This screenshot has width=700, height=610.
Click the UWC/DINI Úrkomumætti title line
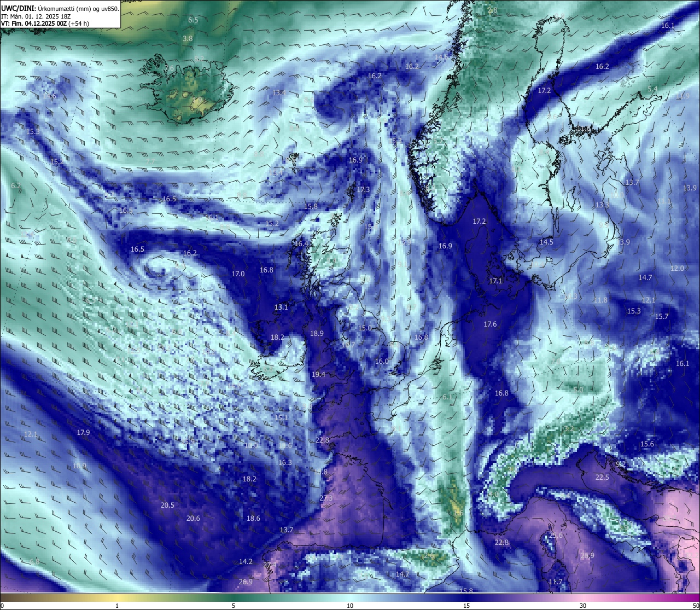tap(60, 9)
